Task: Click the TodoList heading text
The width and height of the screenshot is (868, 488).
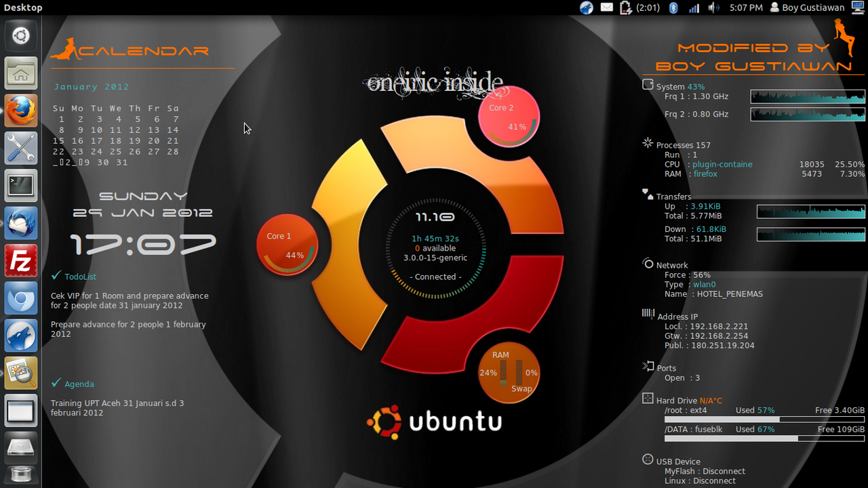Action: tap(81, 277)
